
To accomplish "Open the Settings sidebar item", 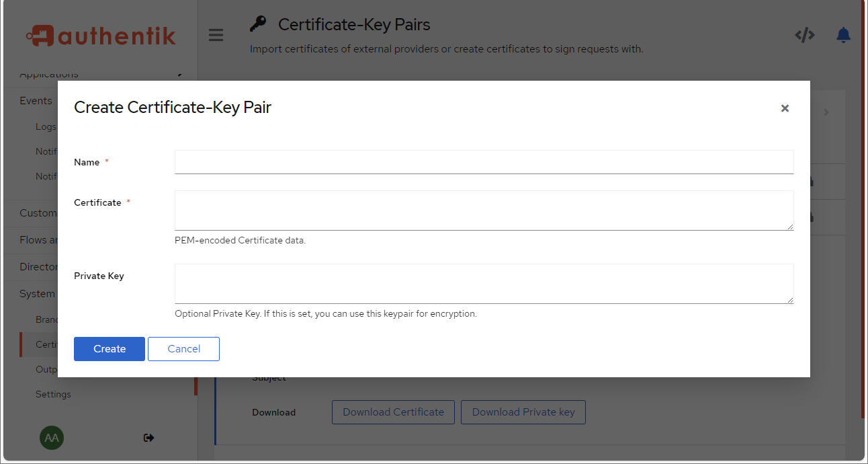I will tap(53, 394).
